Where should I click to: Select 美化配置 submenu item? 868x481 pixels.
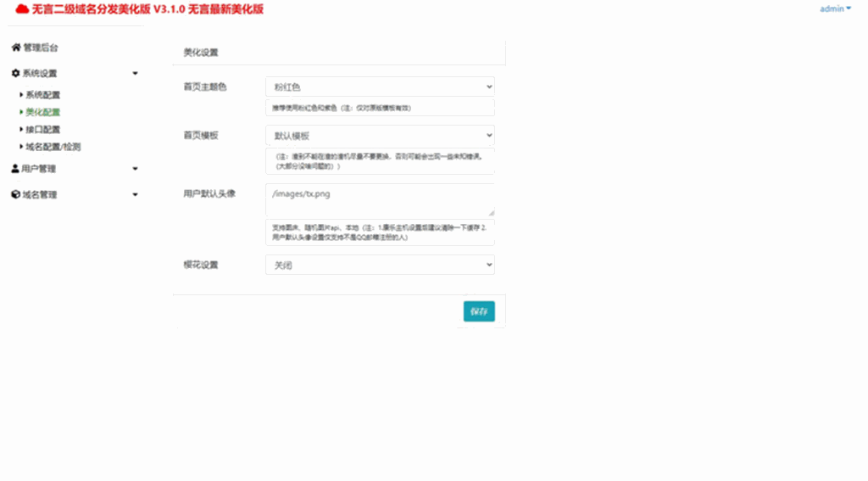tap(42, 112)
